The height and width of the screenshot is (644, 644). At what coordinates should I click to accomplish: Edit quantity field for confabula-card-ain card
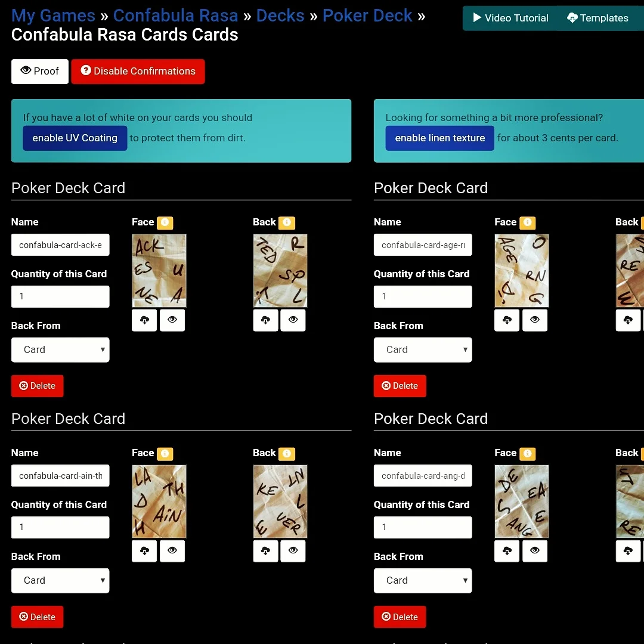[60, 527]
